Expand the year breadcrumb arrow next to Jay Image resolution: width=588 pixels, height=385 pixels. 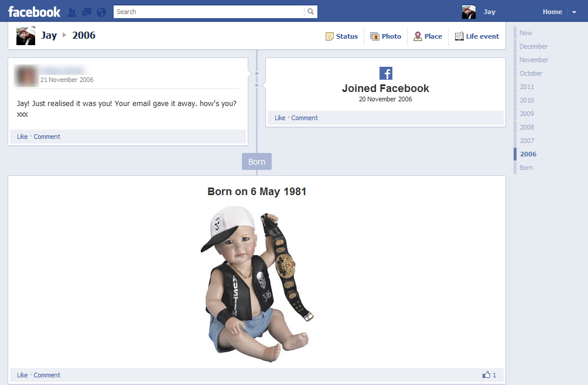point(64,35)
